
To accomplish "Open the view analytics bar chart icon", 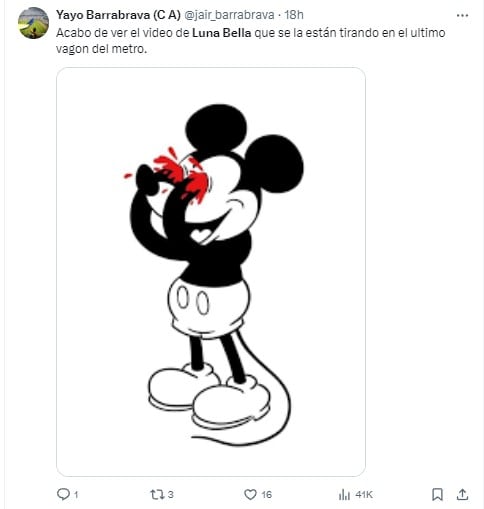I will [344, 494].
